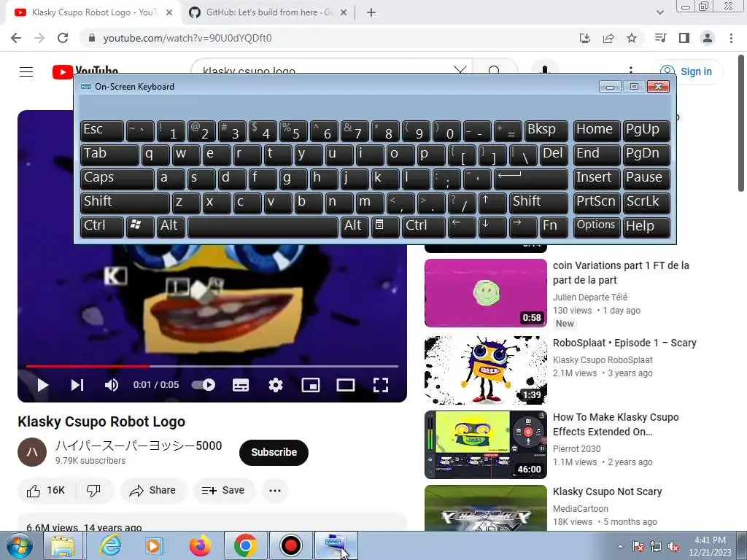
Task: Click Esc on On-Screen Keyboard
Action: coord(102,131)
